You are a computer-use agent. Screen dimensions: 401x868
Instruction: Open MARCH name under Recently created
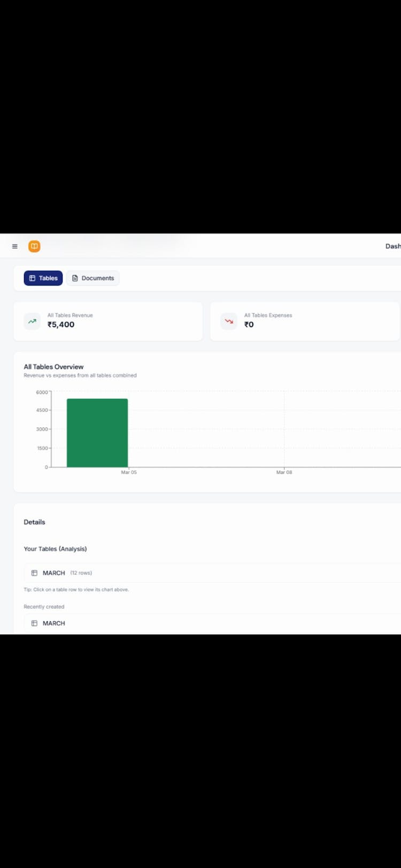pyautogui.click(x=54, y=623)
